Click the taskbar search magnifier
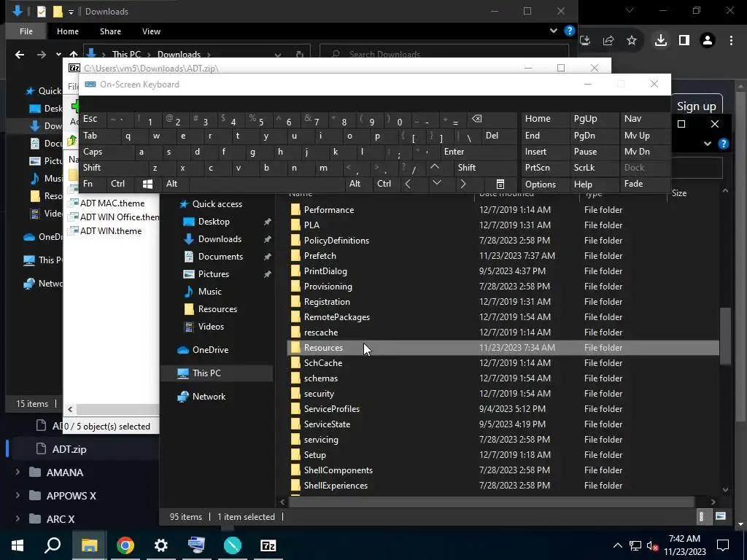Screen dimensions: 747x560 click(x=53, y=545)
